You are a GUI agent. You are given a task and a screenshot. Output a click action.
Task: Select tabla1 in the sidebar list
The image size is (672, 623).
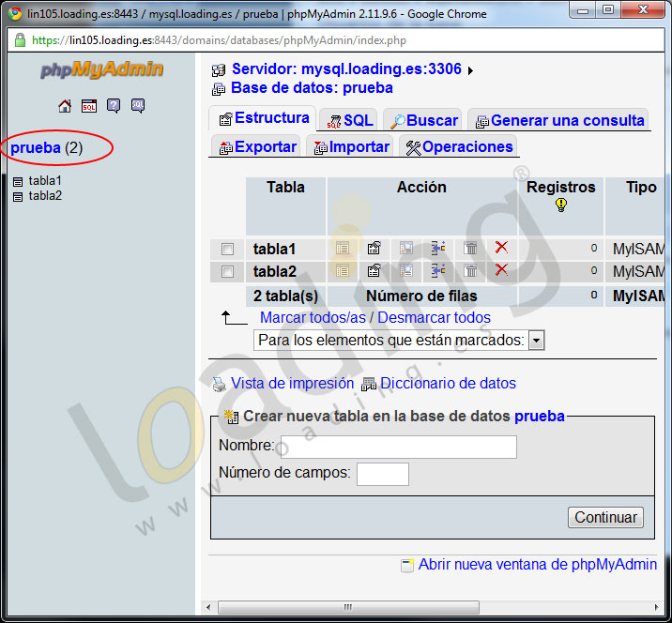[x=45, y=181]
